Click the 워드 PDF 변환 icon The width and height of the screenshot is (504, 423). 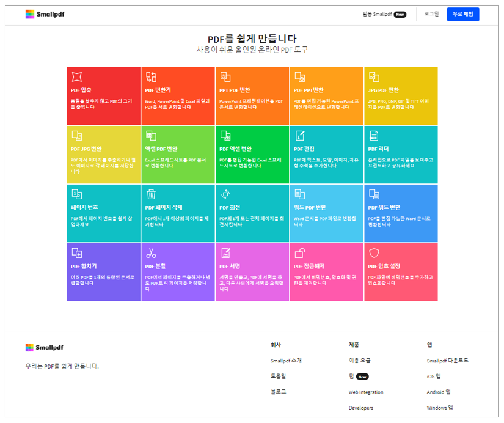(300, 194)
